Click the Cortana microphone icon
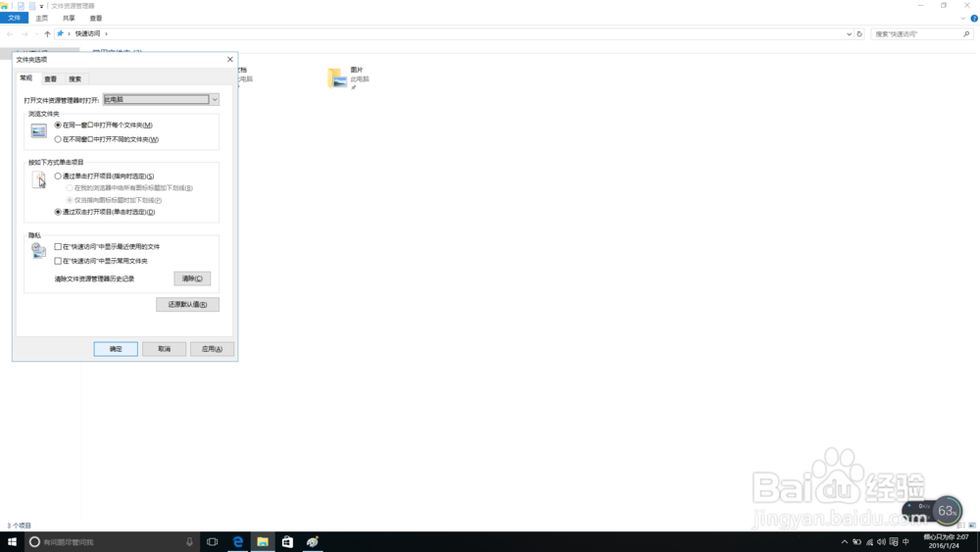 [x=189, y=542]
